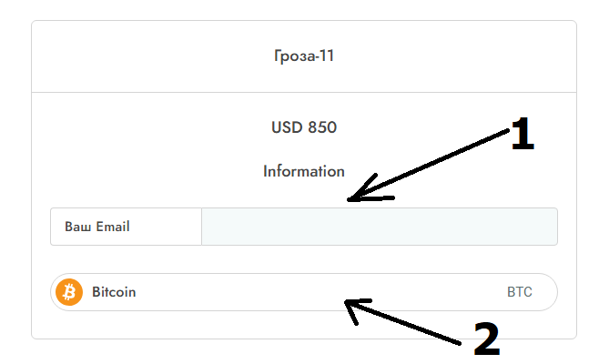Click the tail of arrow number 2
Screen dimensions: 609x364
460,343
